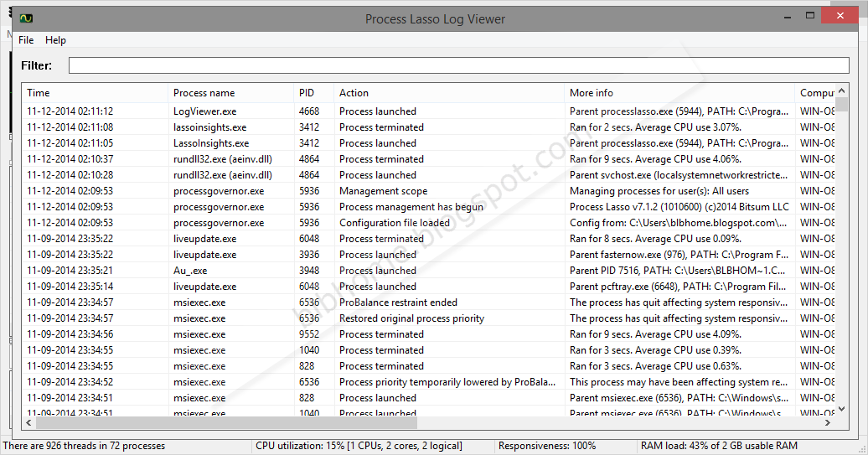The height and width of the screenshot is (455, 868).
Task: Click Parent fasternow.exe (976) info cell
Action: (x=679, y=255)
